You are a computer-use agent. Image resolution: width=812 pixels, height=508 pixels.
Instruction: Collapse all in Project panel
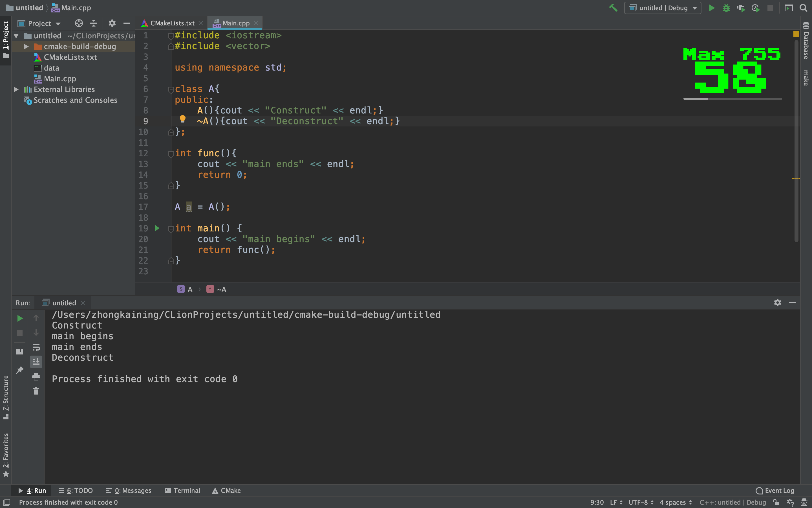tap(94, 23)
